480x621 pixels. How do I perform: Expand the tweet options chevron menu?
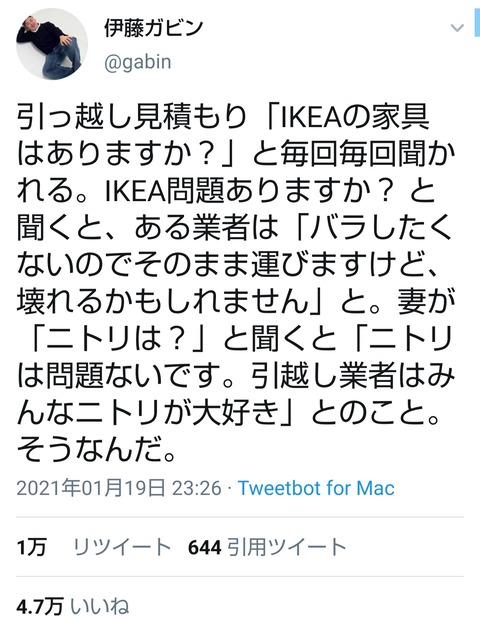click(x=457, y=28)
